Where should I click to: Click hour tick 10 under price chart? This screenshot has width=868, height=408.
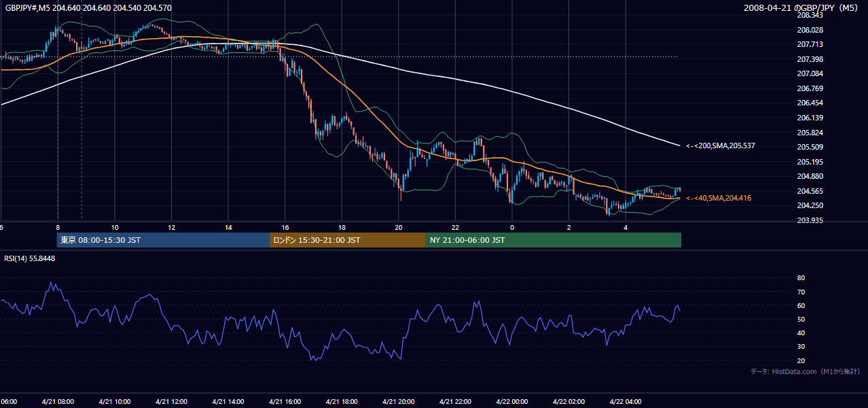pyautogui.click(x=115, y=227)
